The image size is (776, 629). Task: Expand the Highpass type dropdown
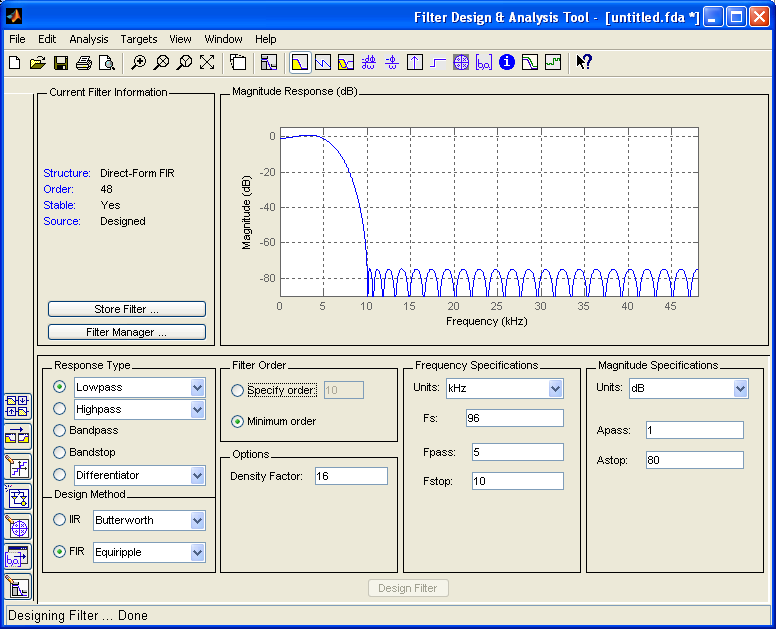(197, 409)
